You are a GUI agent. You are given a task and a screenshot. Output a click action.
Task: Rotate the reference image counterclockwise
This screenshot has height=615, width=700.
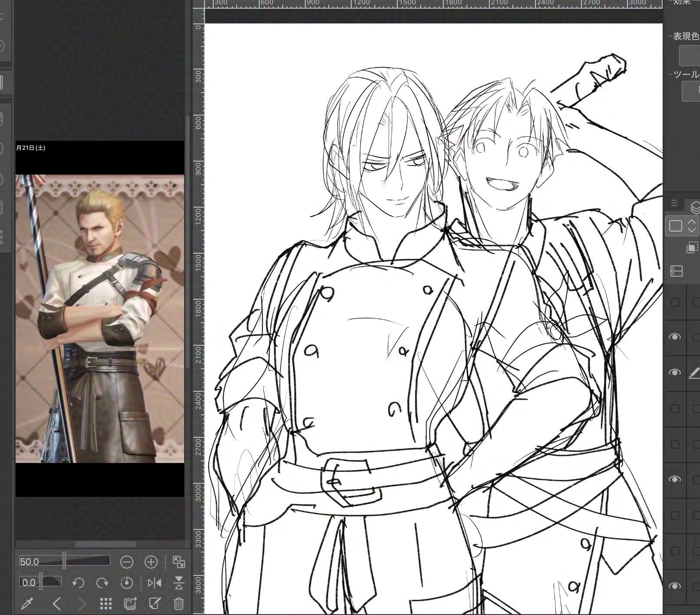(78, 583)
